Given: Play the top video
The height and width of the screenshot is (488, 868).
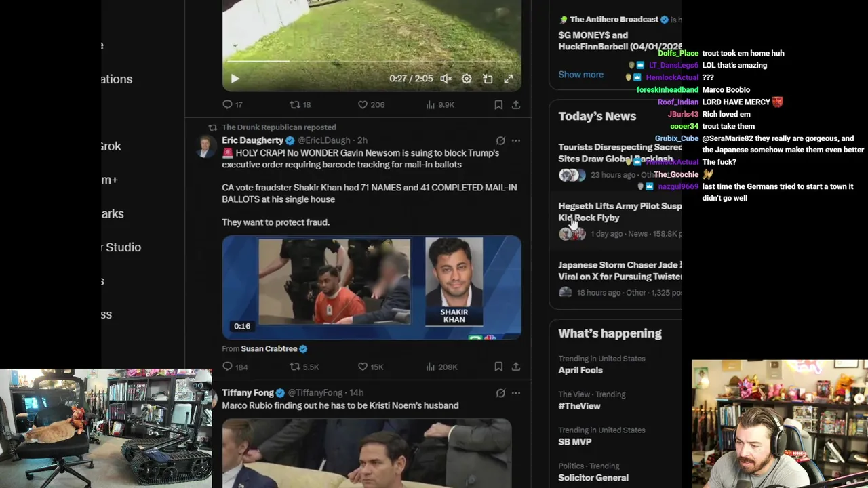Looking at the screenshot, I should pos(235,79).
